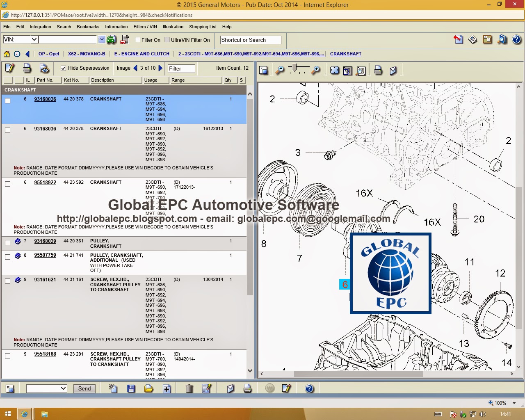525x420 pixels.
Task: Open part number 93168039 link
Action: [x=45, y=241]
